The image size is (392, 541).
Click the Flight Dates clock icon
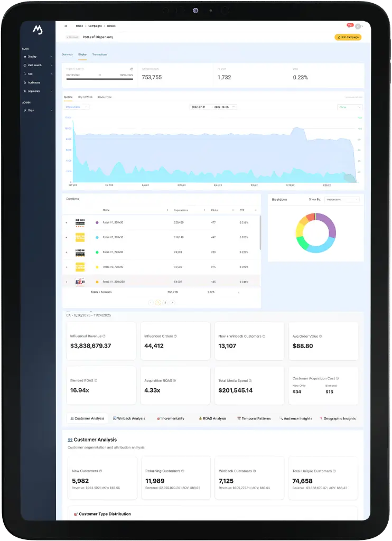coord(132,69)
